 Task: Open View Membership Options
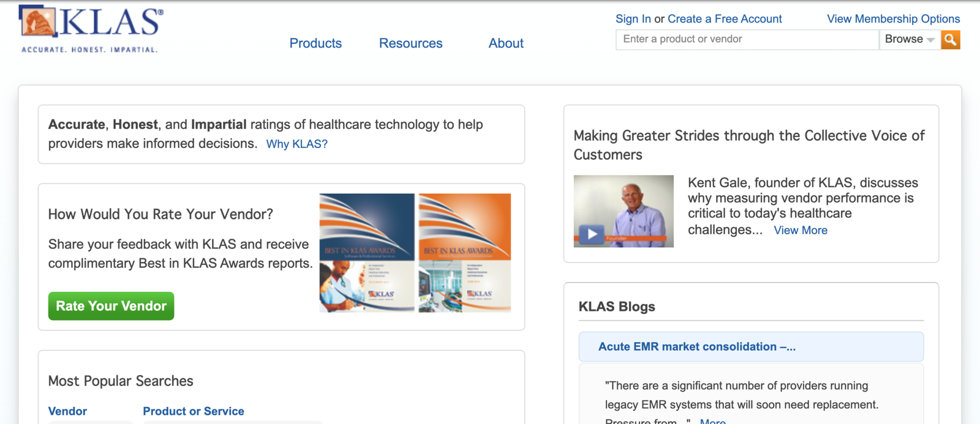pos(894,19)
